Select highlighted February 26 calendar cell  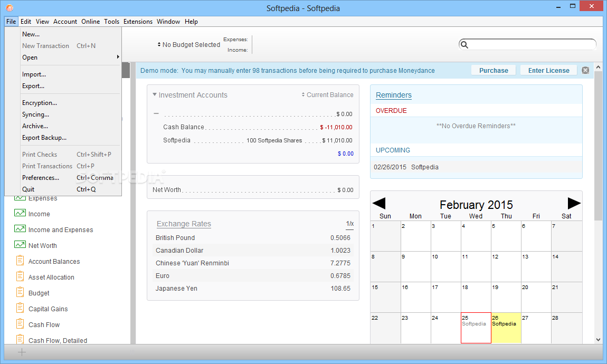(x=506, y=328)
